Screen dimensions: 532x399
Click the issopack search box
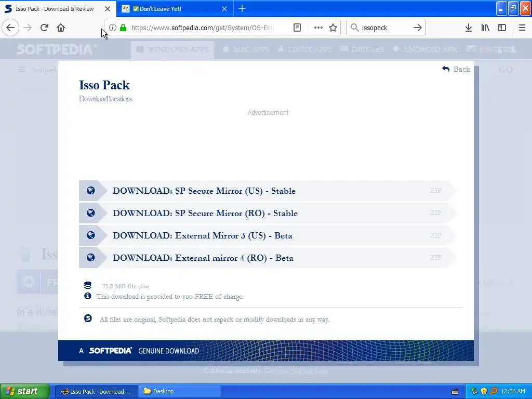[385, 28]
